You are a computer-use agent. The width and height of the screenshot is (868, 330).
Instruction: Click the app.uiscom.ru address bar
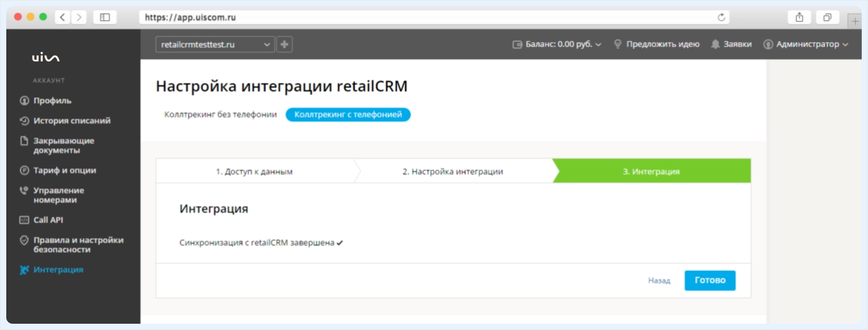(x=434, y=18)
